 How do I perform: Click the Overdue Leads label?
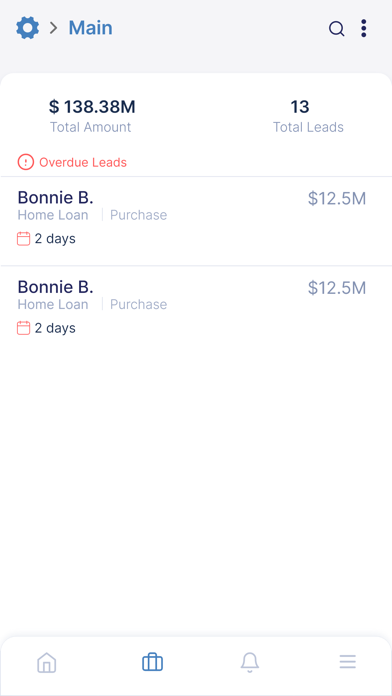(x=83, y=162)
